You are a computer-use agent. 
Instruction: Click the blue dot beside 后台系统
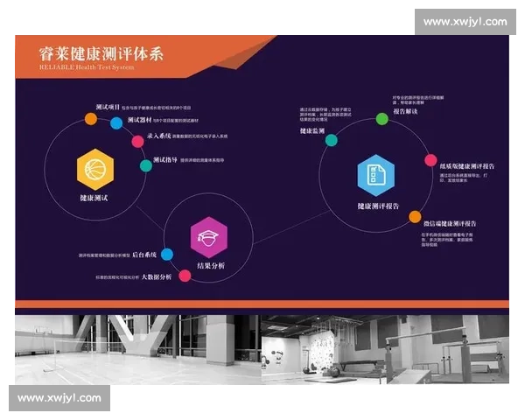coord(167,255)
